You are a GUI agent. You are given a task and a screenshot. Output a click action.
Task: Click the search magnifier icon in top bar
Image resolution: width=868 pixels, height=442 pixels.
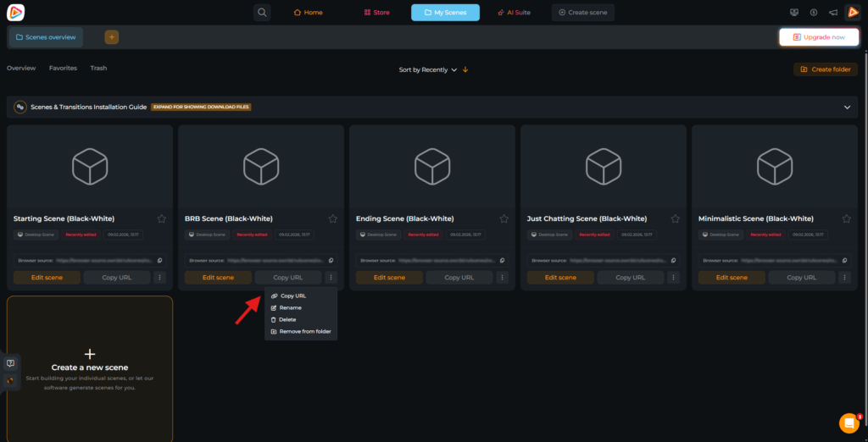pyautogui.click(x=263, y=13)
